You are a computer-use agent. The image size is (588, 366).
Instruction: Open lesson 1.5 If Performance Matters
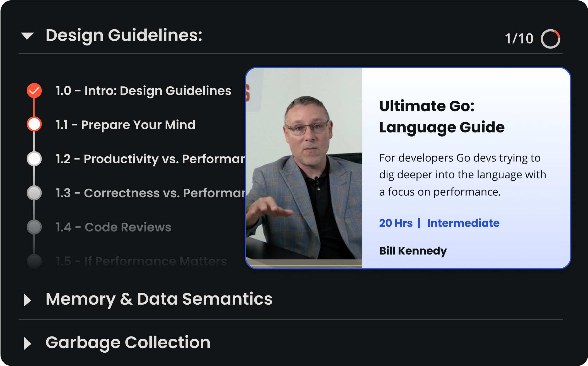tap(141, 261)
